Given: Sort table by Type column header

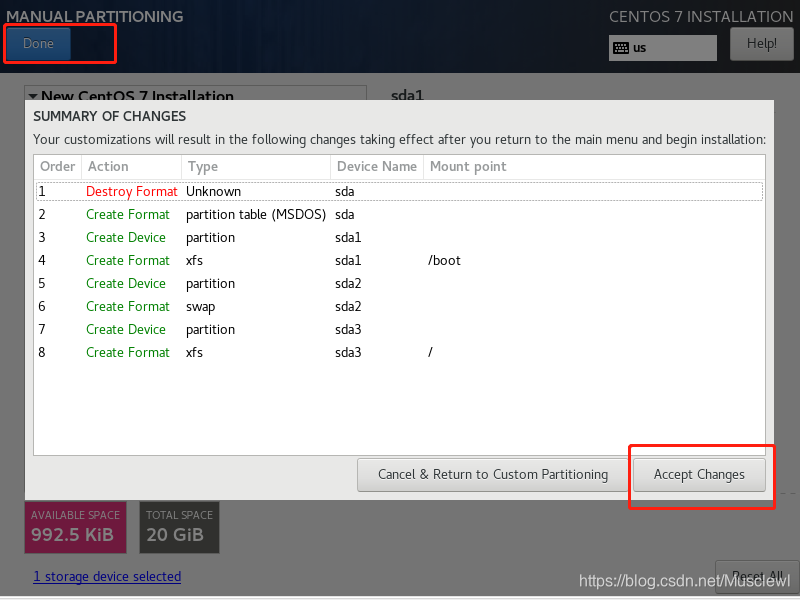Looking at the screenshot, I should (256, 166).
